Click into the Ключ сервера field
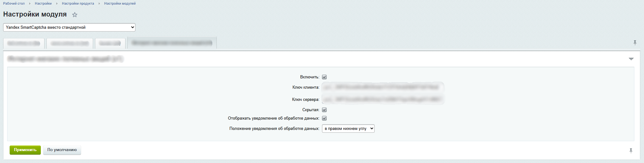The image size is (644, 163). (382, 100)
